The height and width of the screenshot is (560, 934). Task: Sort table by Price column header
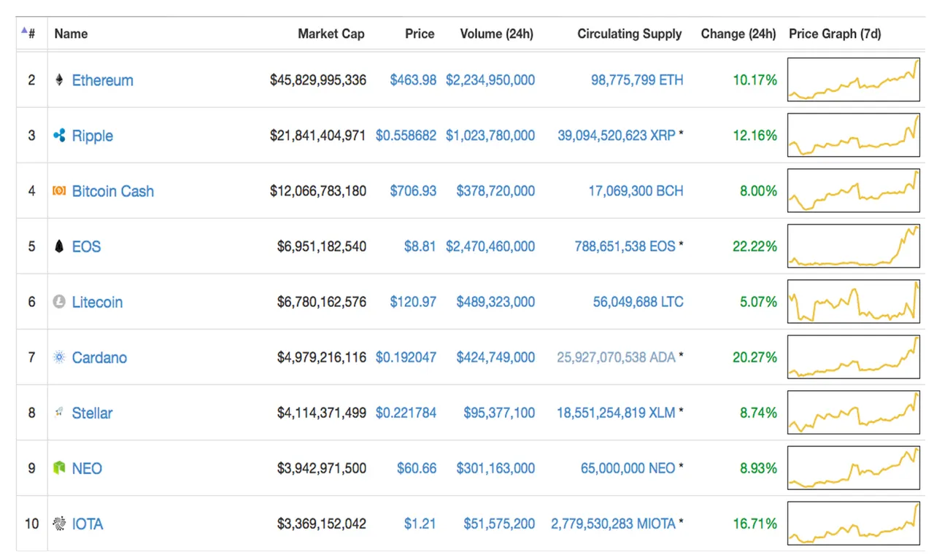pyautogui.click(x=420, y=34)
